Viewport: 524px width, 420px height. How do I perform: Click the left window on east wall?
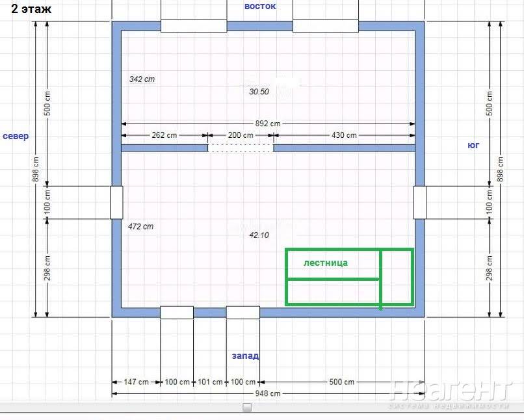pos(194,26)
